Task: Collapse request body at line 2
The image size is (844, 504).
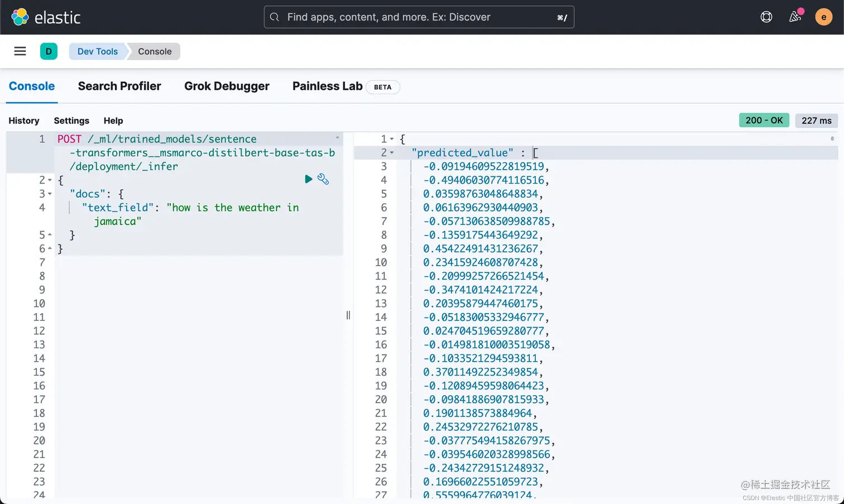Action: point(50,180)
